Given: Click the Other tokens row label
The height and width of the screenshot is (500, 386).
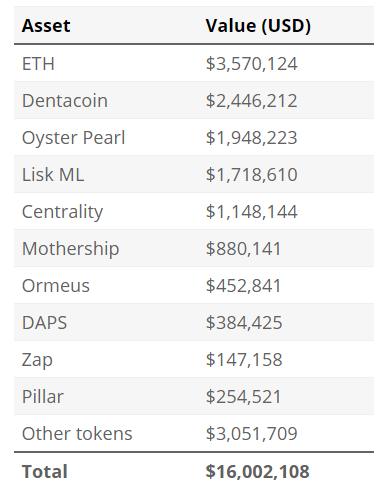Looking at the screenshot, I should 77,434.
